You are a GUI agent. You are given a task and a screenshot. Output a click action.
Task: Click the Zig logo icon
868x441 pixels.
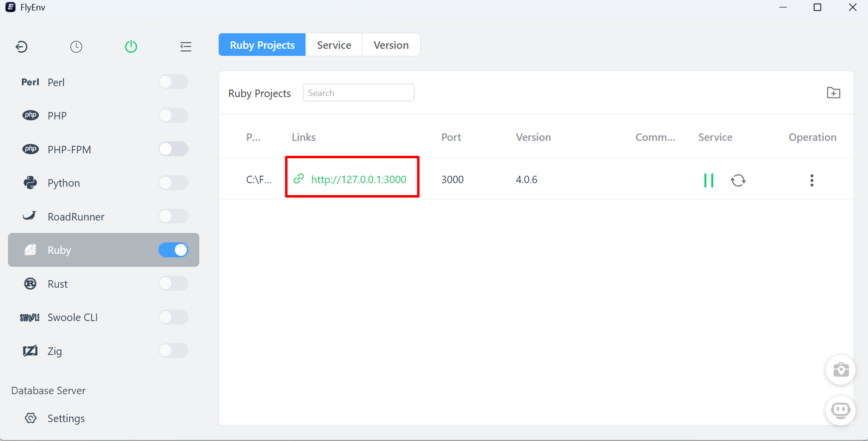30,351
